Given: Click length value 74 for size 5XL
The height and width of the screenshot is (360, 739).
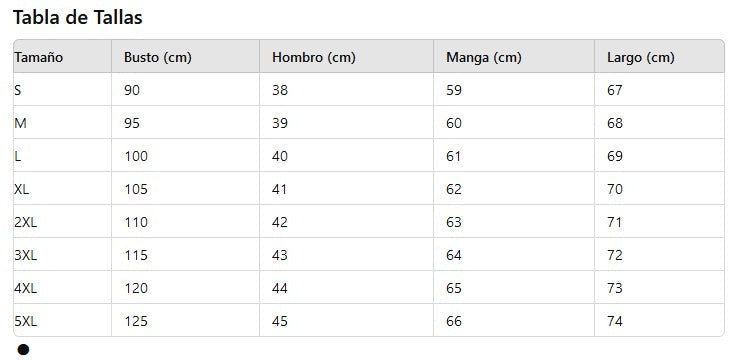Looking at the screenshot, I should (615, 321).
